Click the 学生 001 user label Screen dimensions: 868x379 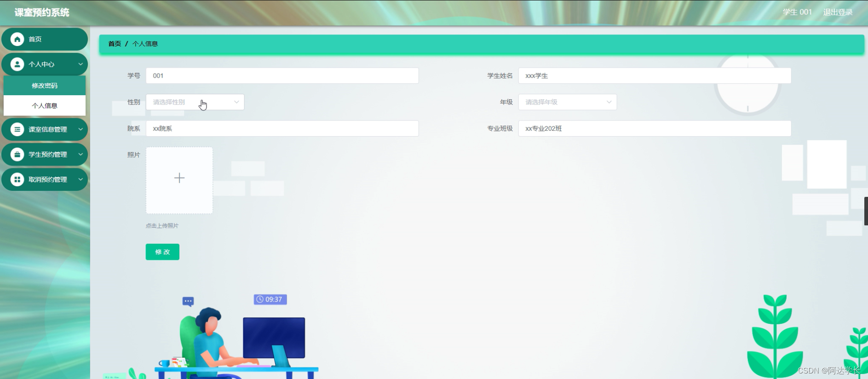(x=797, y=12)
